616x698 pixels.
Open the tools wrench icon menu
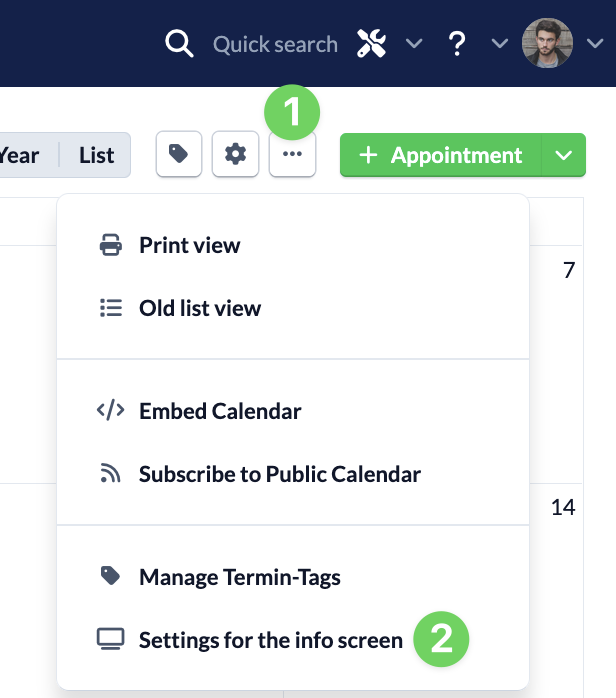[x=371, y=44]
